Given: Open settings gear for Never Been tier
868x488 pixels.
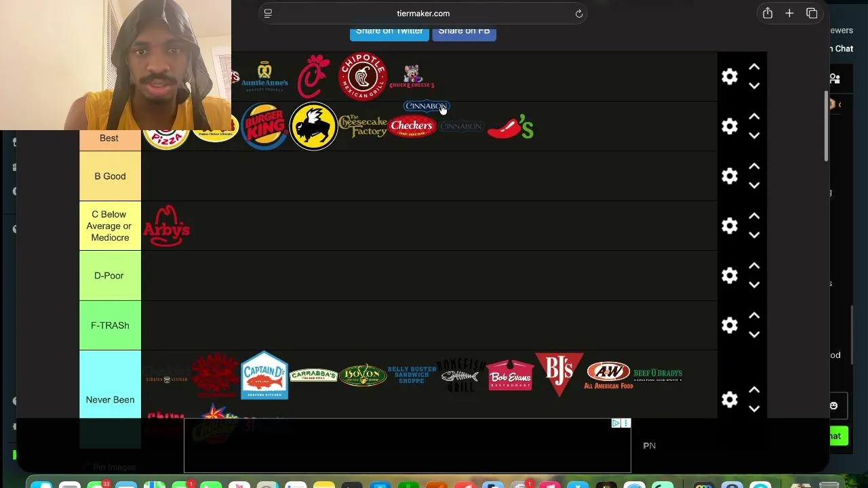Looking at the screenshot, I should tap(730, 400).
